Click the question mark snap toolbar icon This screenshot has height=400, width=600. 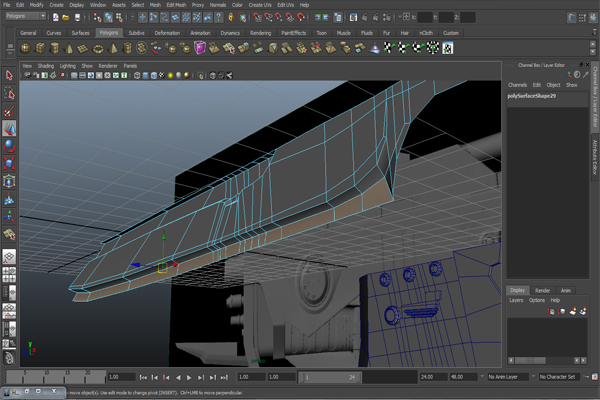[218, 17]
